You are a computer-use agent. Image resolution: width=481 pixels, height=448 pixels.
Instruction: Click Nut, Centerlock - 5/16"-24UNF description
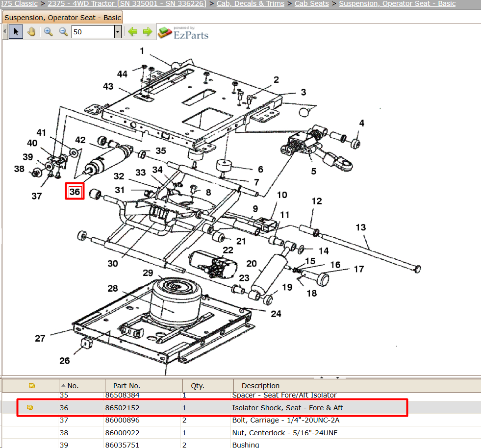coord(284,433)
